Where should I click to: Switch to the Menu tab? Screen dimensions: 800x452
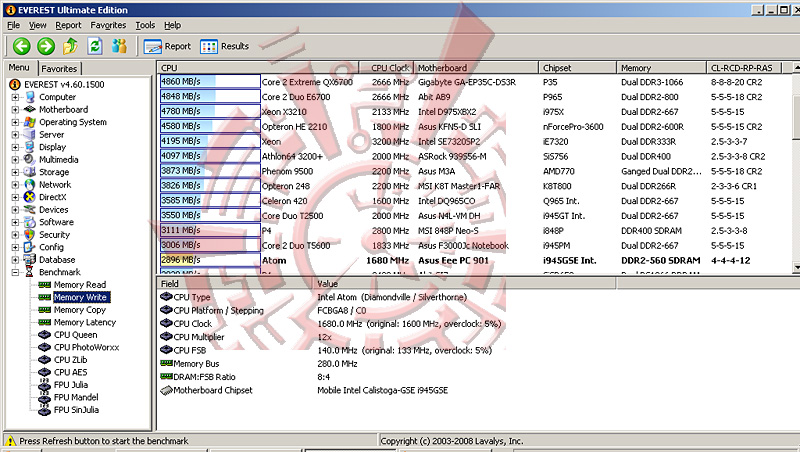19,67
